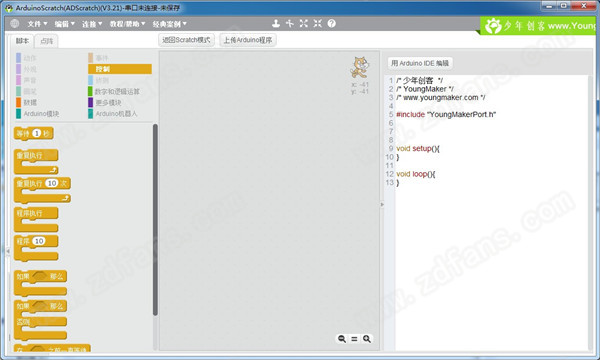Click 返回Scratch模式 button

click(x=186, y=40)
